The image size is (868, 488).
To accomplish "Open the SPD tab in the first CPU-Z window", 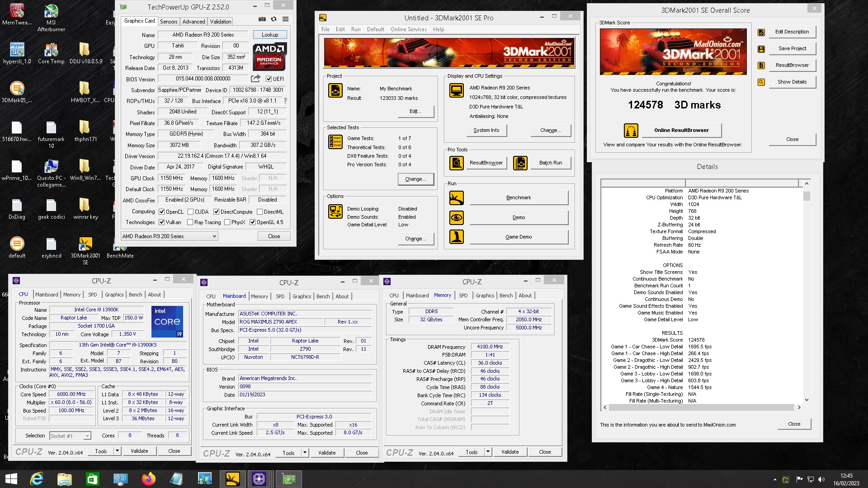I will [93, 295].
